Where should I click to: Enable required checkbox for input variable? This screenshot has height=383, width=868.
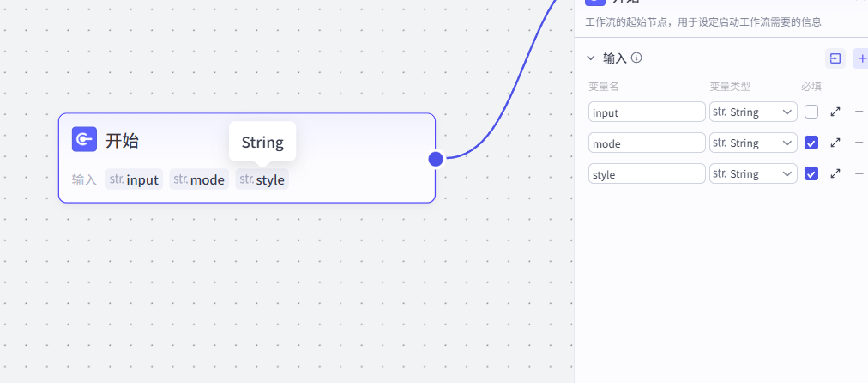point(811,112)
